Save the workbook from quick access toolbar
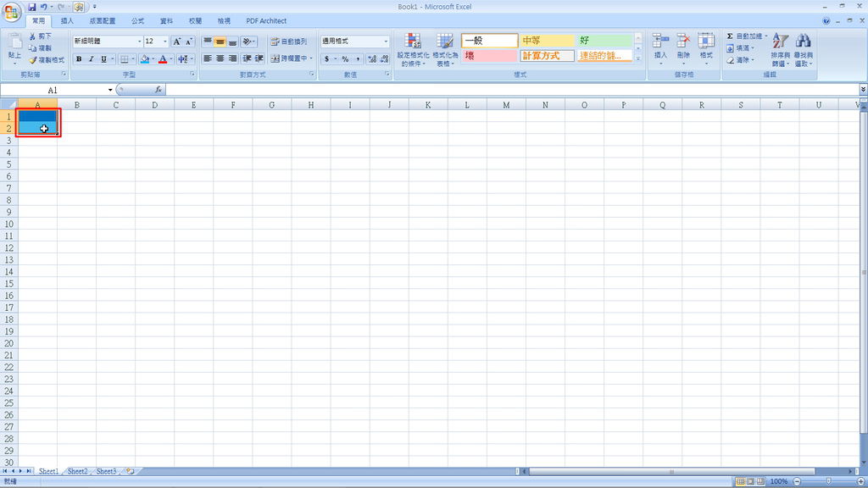 (31, 7)
